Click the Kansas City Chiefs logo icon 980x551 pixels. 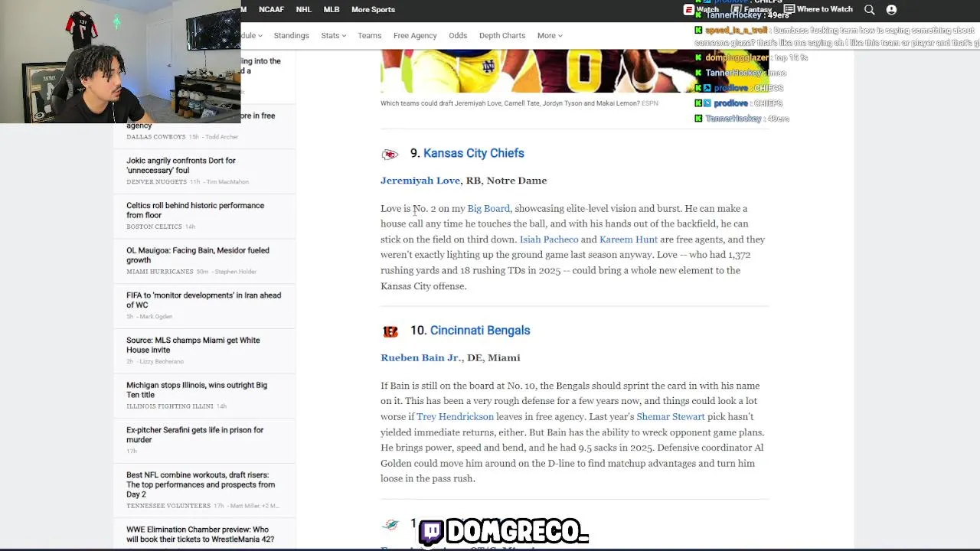point(390,154)
